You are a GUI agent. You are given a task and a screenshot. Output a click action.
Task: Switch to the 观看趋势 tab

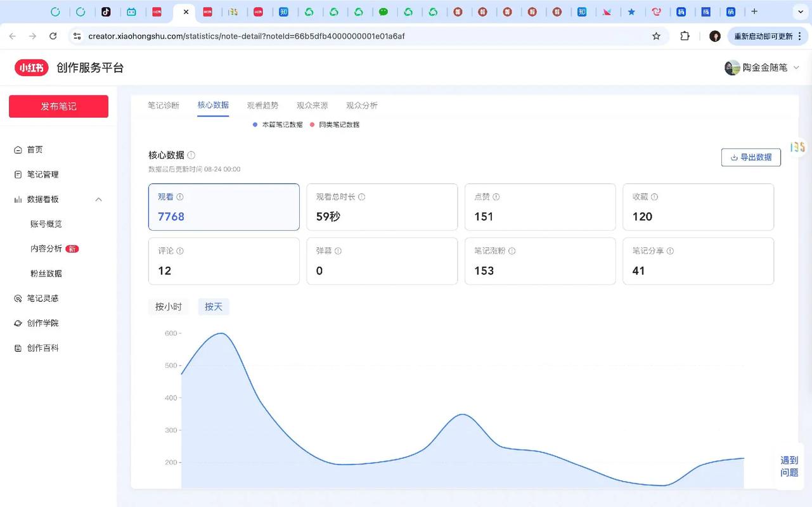(x=262, y=105)
